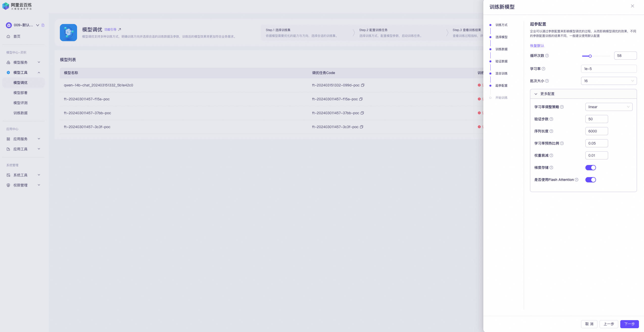Viewport: 644px width, 332px height.
Task: Click the help icon next to 序列长度
Action: coord(551,131)
